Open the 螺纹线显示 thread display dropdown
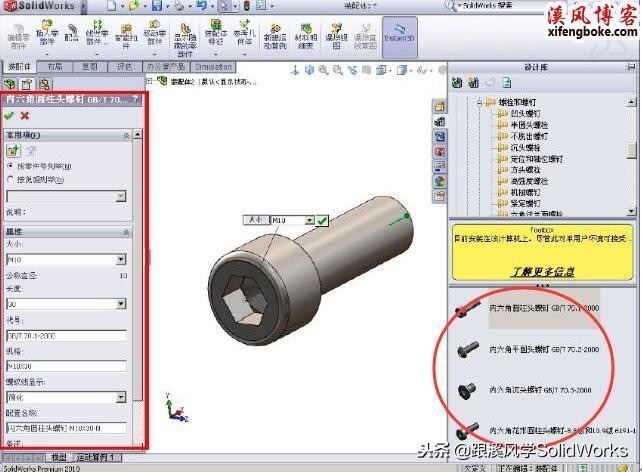This screenshot has width=642, height=472. (121, 397)
